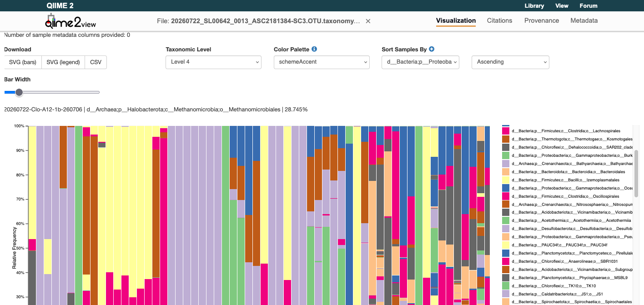
Task: Click the Sort Samples By plus icon
Action: tap(432, 49)
